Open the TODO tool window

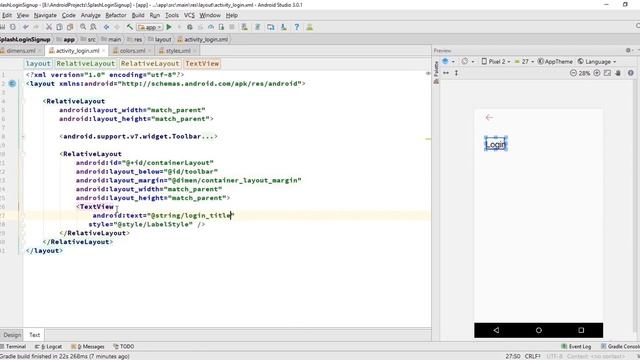pyautogui.click(x=124, y=347)
